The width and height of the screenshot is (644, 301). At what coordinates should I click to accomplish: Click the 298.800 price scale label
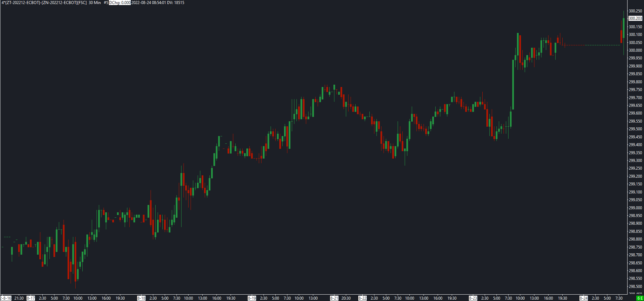click(635, 239)
